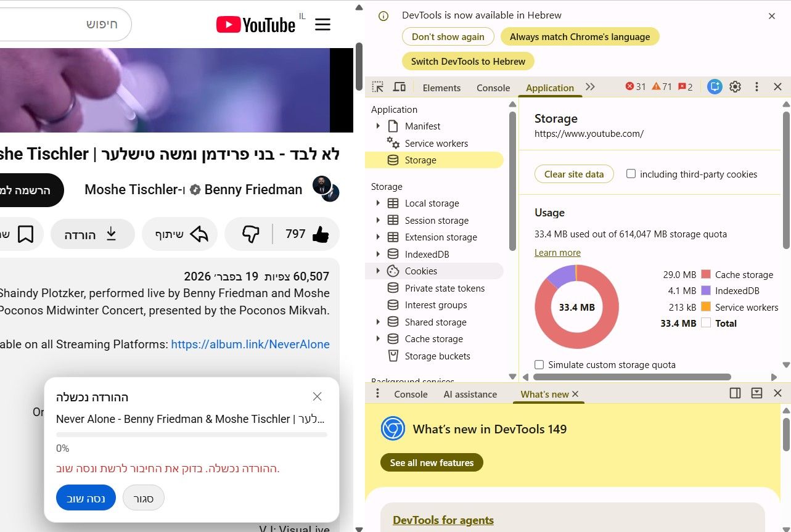
Task: Check Simulate custom storage quota
Action: [539, 364]
